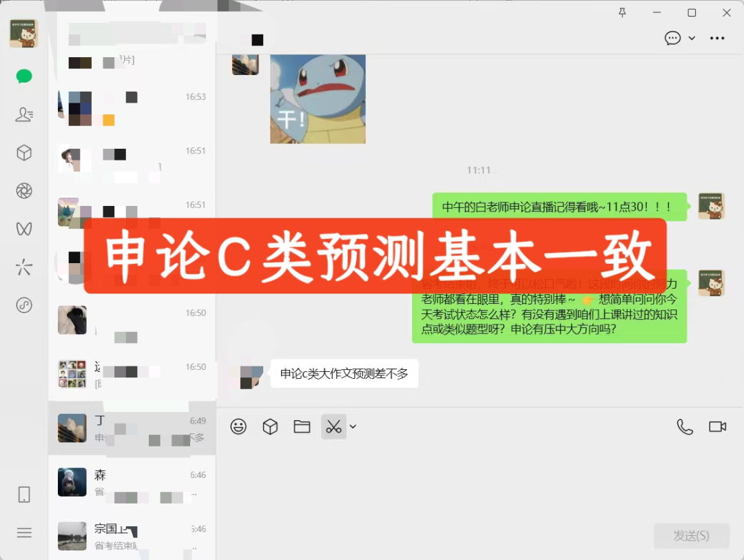This screenshot has height=560, width=744.
Task: Open the Chats tab in sidebar
Action: click(x=24, y=76)
